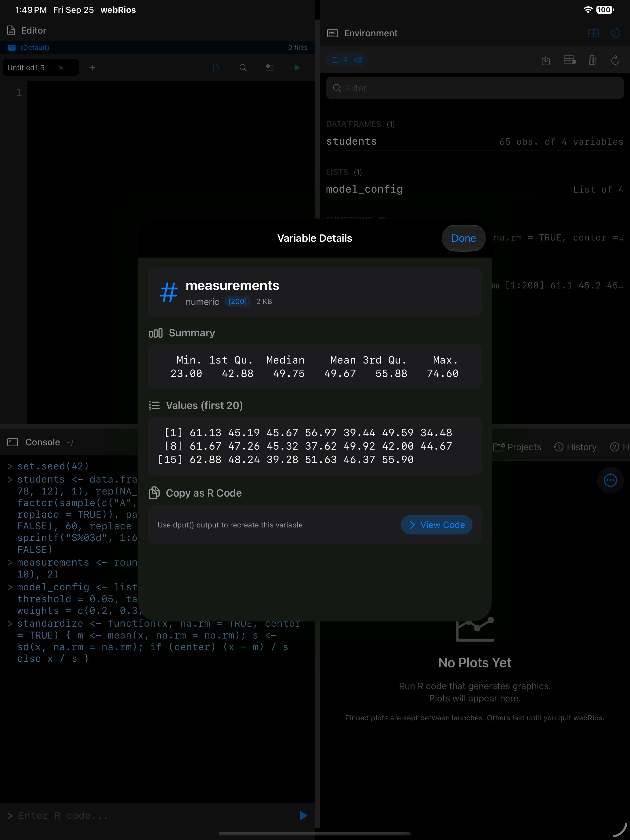
Task: Open new file icon in editor toolbar
Action: (x=216, y=67)
